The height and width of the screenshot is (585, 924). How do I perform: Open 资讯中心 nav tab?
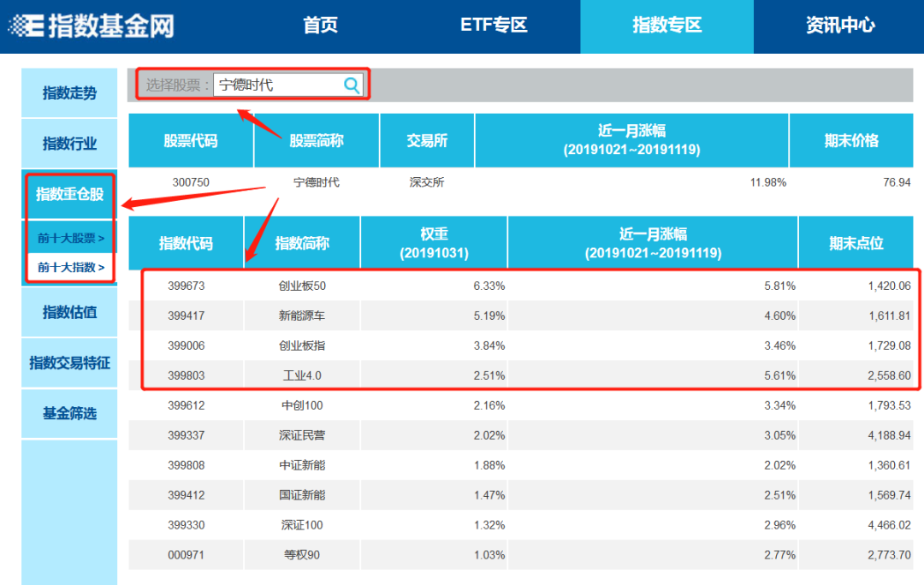[x=840, y=26]
